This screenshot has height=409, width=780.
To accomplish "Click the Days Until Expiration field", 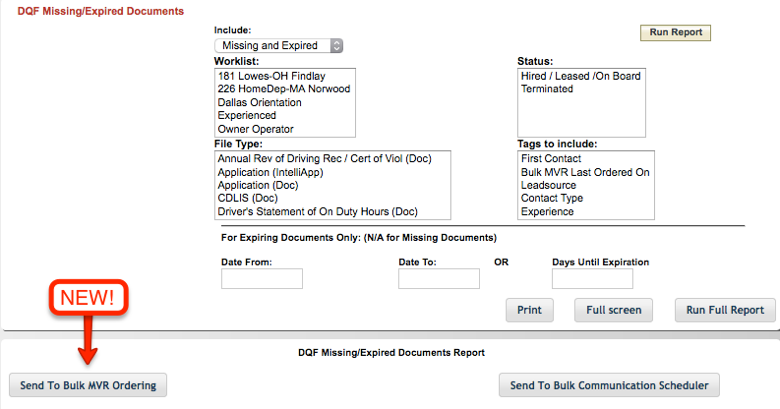I will (592, 279).
